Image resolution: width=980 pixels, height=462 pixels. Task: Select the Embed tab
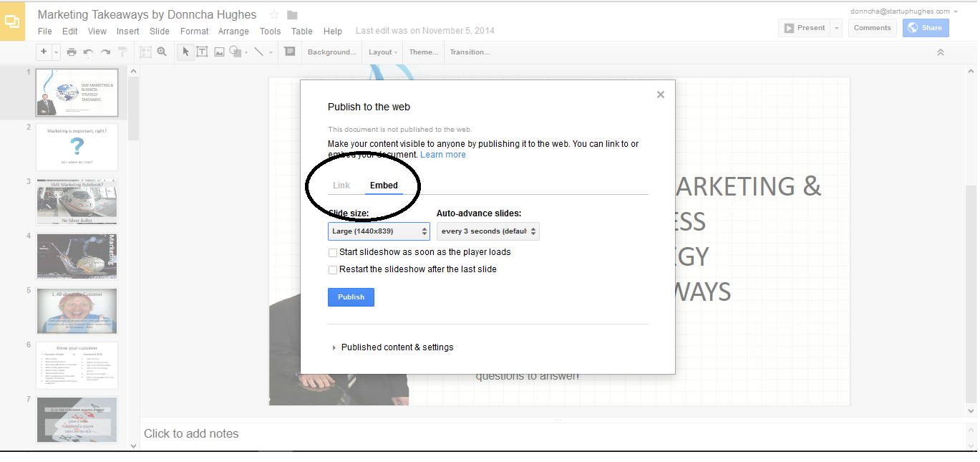point(384,186)
